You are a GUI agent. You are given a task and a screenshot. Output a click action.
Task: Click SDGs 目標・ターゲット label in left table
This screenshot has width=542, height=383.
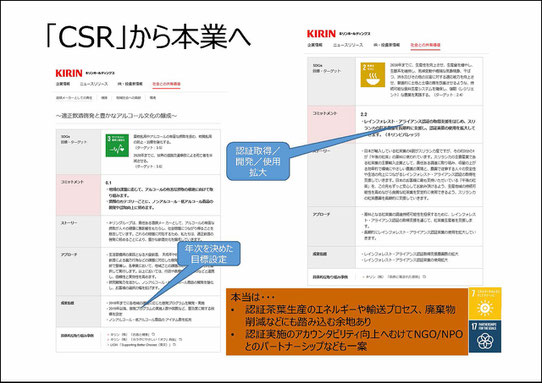[x=74, y=139]
